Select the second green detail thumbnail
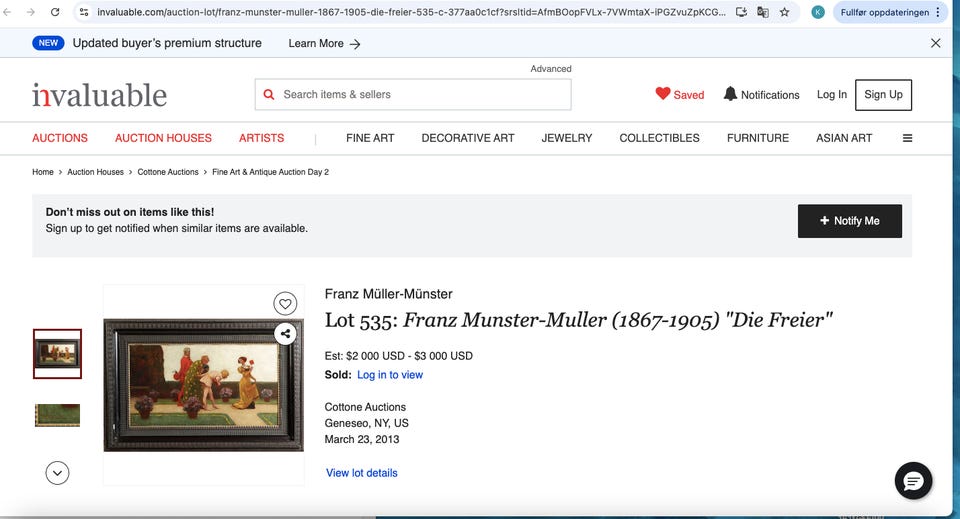This screenshot has height=519, width=960. (57, 415)
